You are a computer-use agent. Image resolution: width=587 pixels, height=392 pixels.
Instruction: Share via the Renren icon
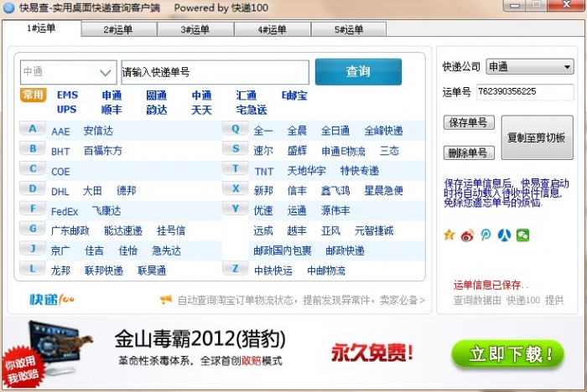click(504, 235)
